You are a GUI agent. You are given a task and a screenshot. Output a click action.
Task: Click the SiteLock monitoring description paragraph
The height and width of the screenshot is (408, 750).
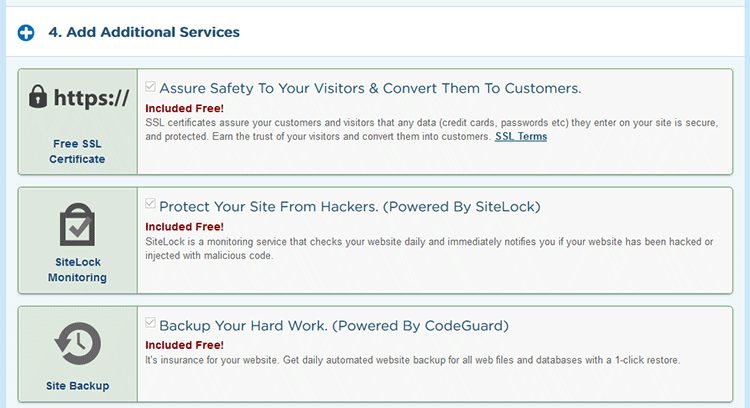[x=429, y=249]
